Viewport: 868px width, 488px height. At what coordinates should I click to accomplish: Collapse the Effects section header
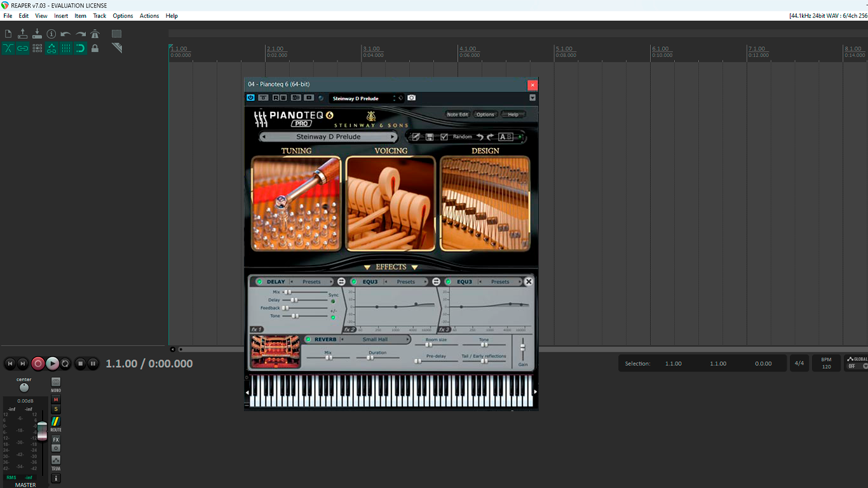pos(391,267)
